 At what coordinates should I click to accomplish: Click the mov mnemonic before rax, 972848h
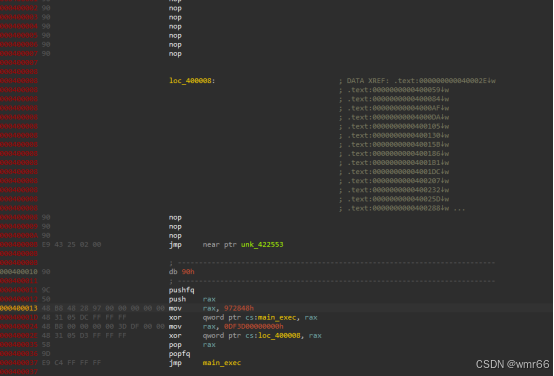(175, 309)
